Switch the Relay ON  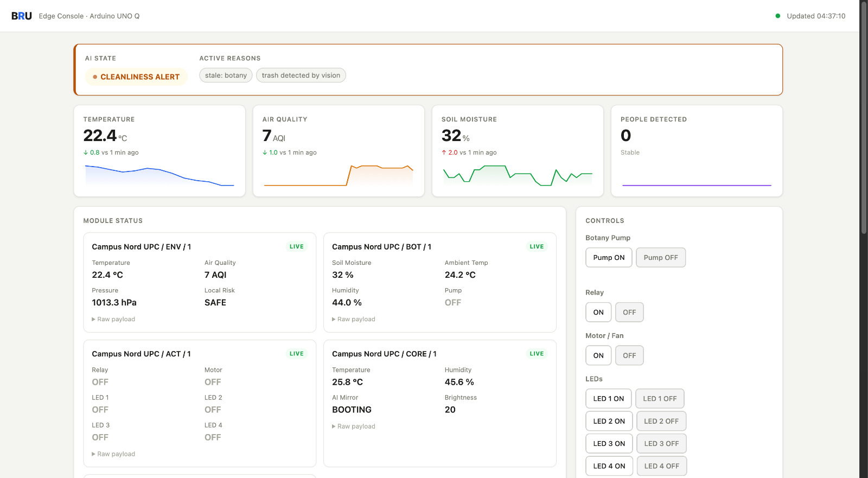[598, 313]
